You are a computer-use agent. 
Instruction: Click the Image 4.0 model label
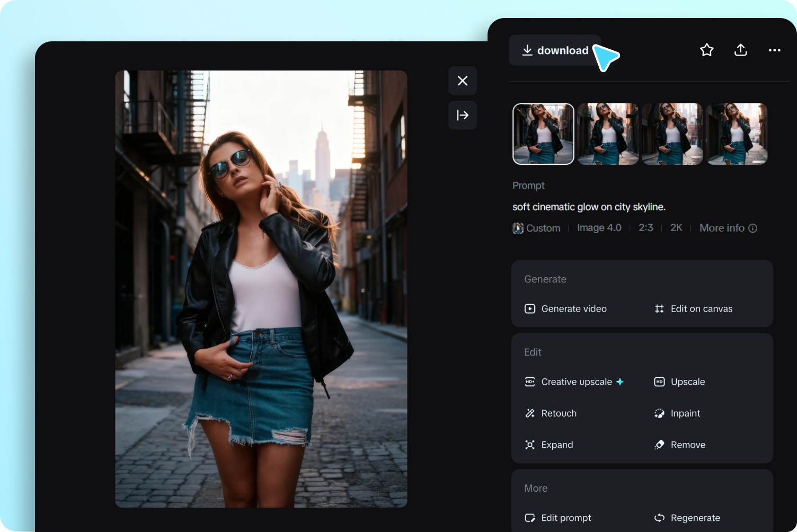599,228
